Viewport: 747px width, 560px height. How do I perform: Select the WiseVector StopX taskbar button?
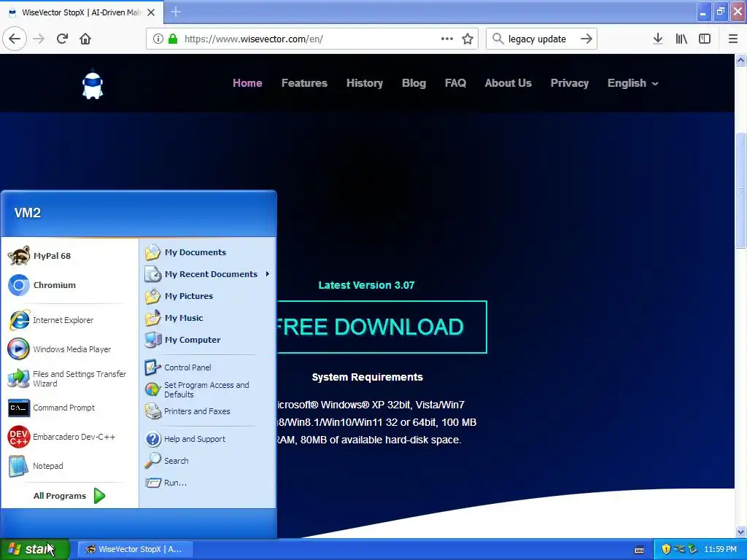pos(135,549)
